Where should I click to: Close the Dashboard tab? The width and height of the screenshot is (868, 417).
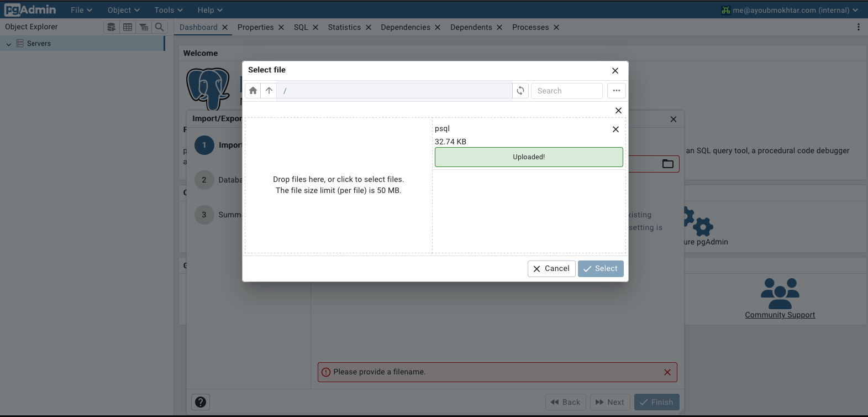(x=225, y=28)
